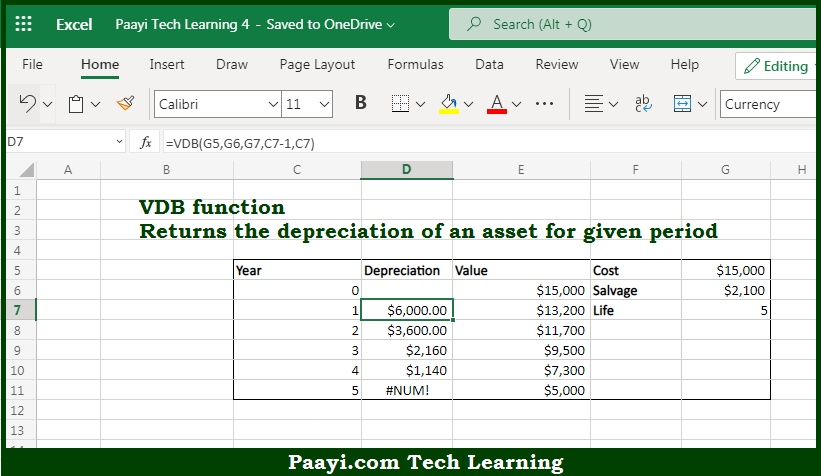
Task: Switch to the Draw tab
Action: 232,64
